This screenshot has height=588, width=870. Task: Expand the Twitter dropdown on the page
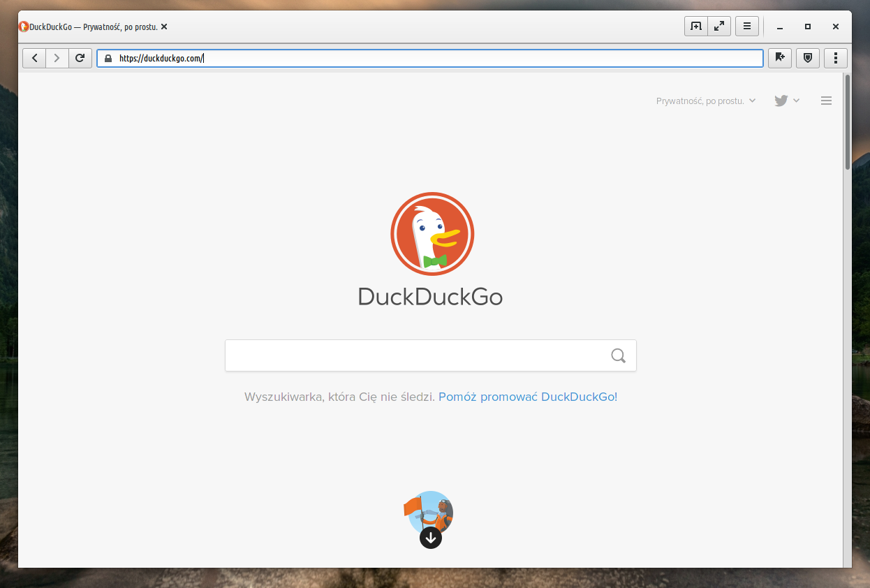pyautogui.click(x=787, y=101)
